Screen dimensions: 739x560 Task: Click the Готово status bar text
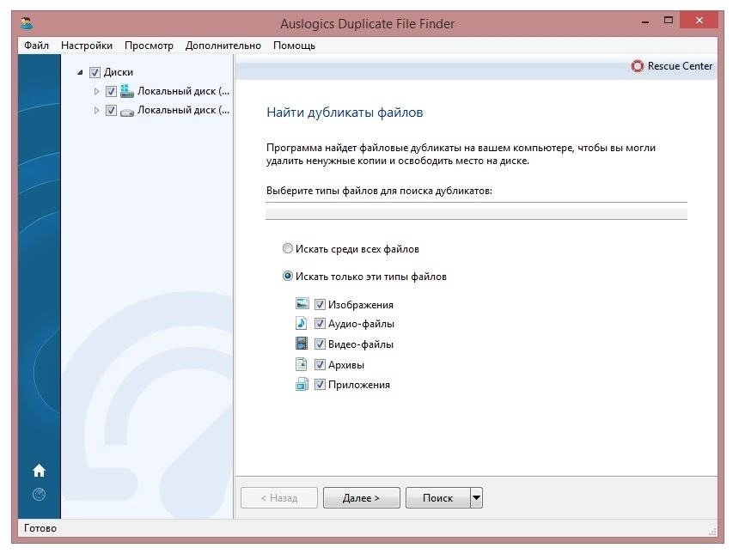point(40,528)
